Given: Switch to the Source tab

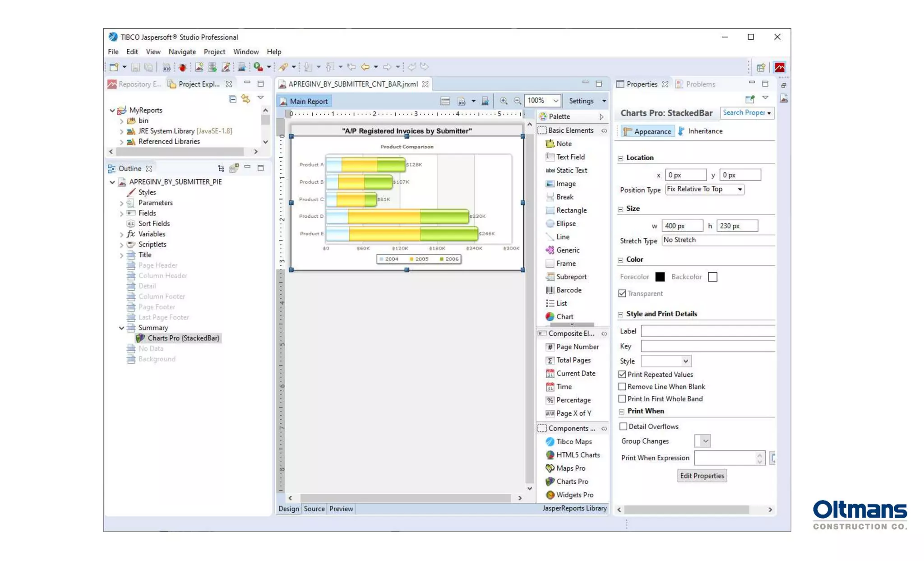Looking at the screenshot, I should (x=314, y=509).
